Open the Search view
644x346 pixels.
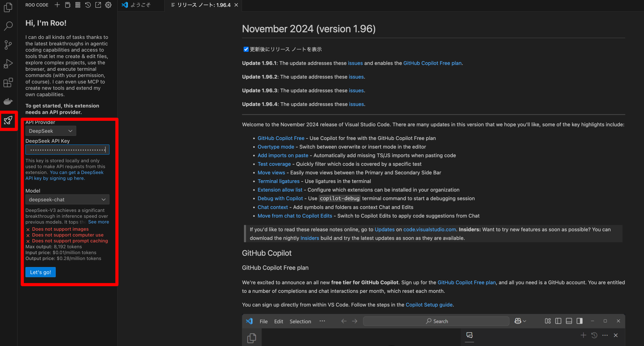[x=8, y=26]
